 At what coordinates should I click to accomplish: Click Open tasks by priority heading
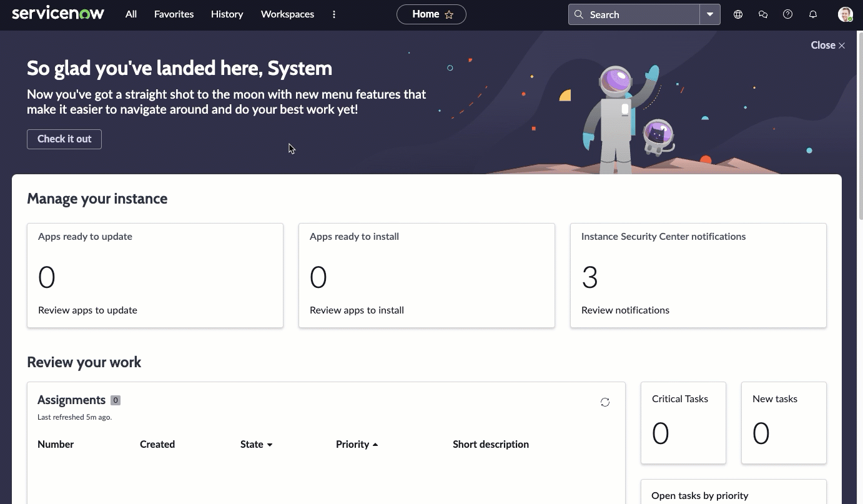coord(699,495)
